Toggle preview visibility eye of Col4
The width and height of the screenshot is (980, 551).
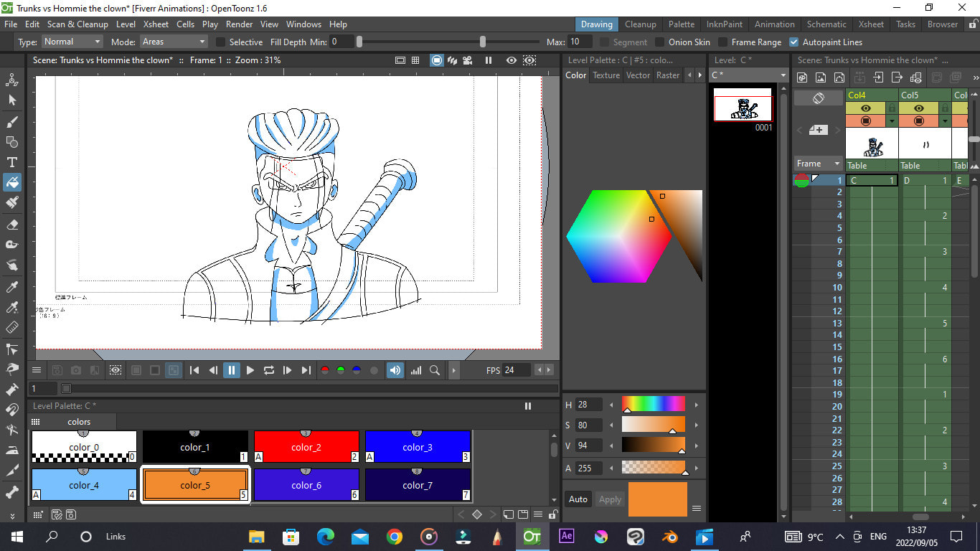click(x=866, y=108)
